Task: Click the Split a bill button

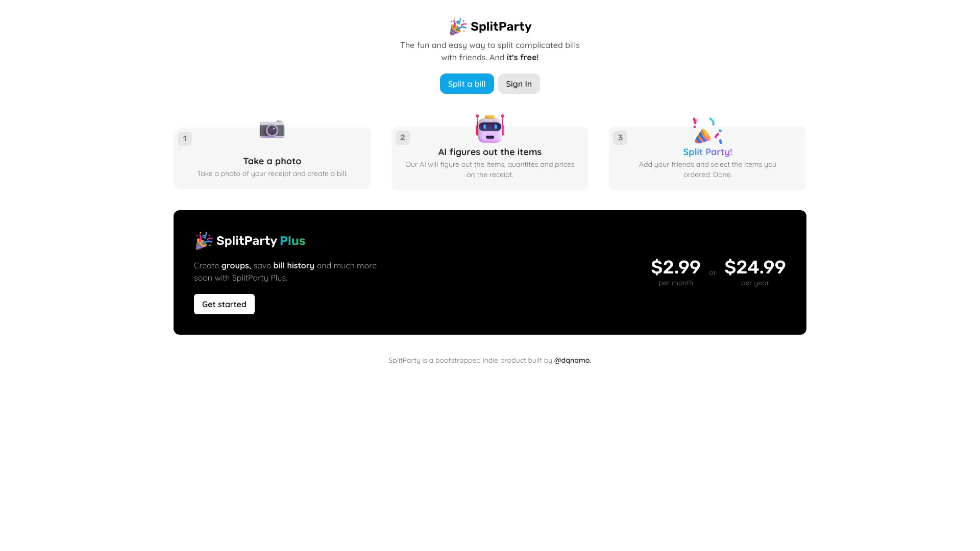Action: tap(467, 84)
